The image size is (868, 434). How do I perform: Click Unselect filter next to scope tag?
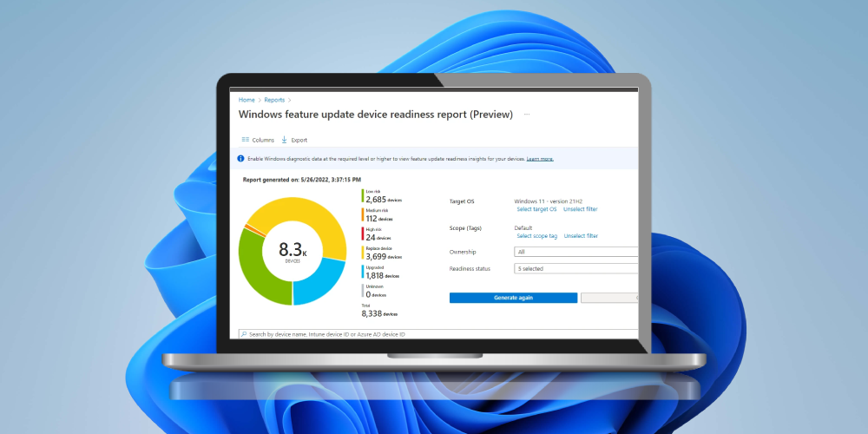click(x=581, y=236)
